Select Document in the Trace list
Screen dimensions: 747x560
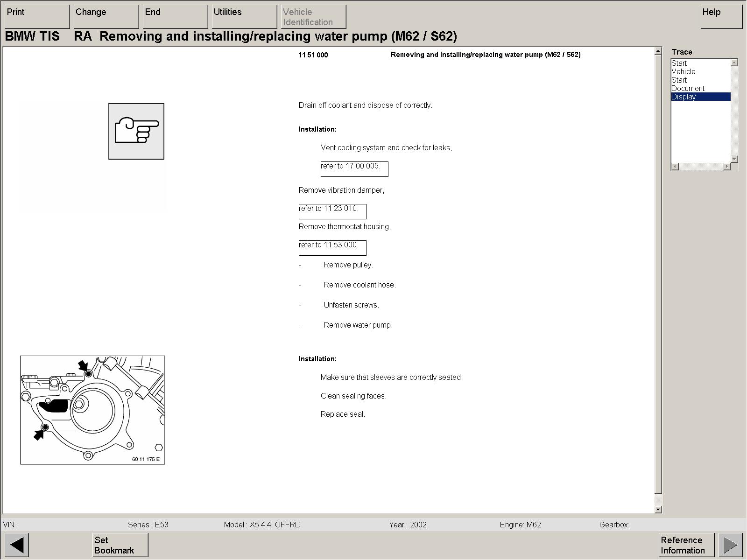[688, 89]
